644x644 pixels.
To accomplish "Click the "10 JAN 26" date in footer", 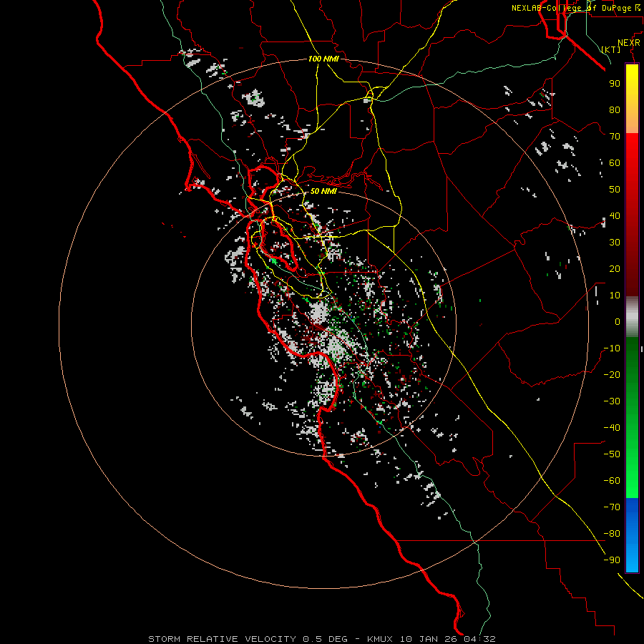I will click(429, 639).
